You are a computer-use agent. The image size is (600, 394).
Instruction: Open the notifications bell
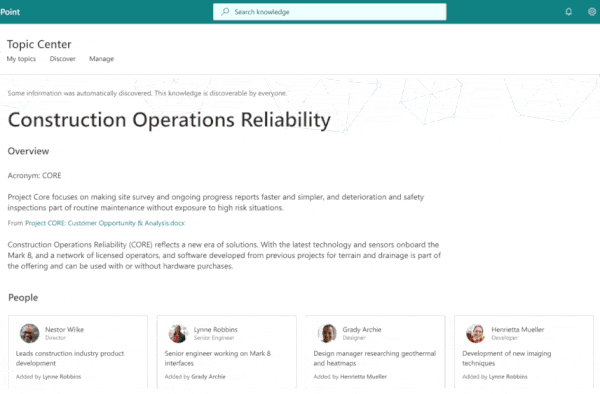point(569,12)
